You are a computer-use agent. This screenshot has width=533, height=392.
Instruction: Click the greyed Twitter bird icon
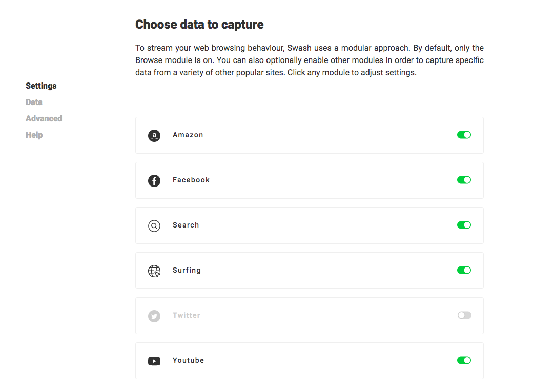pyautogui.click(x=154, y=316)
